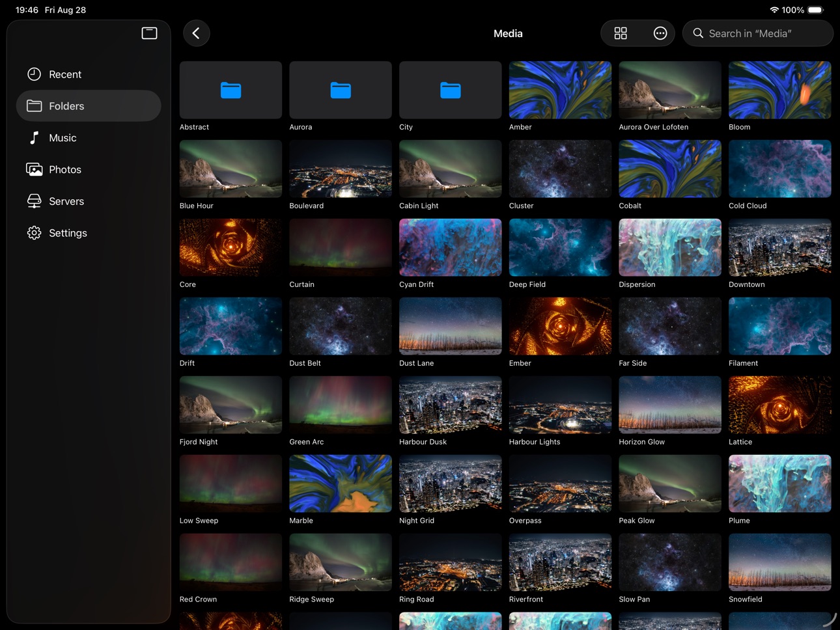840x630 pixels.
Task: Open the Abstract folder
Action: [231, 90]
